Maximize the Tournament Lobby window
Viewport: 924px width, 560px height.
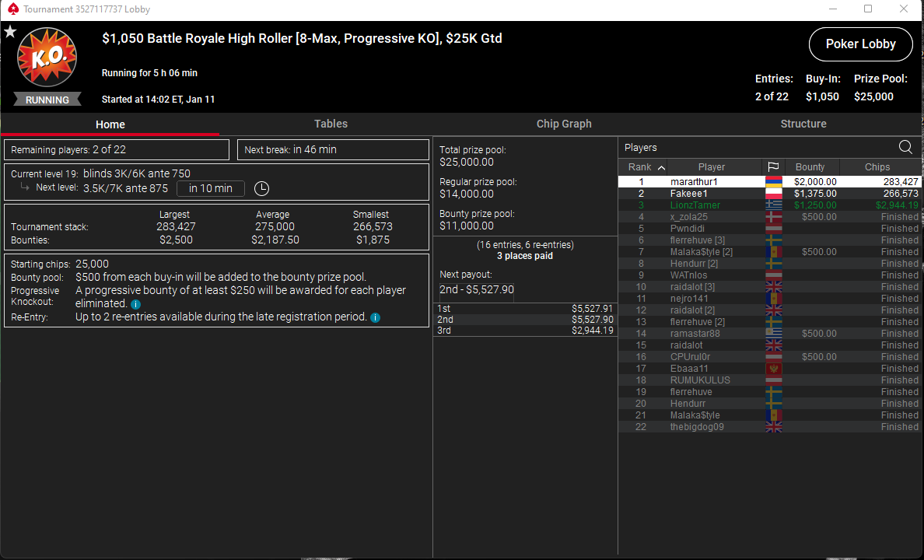point(868,9)
